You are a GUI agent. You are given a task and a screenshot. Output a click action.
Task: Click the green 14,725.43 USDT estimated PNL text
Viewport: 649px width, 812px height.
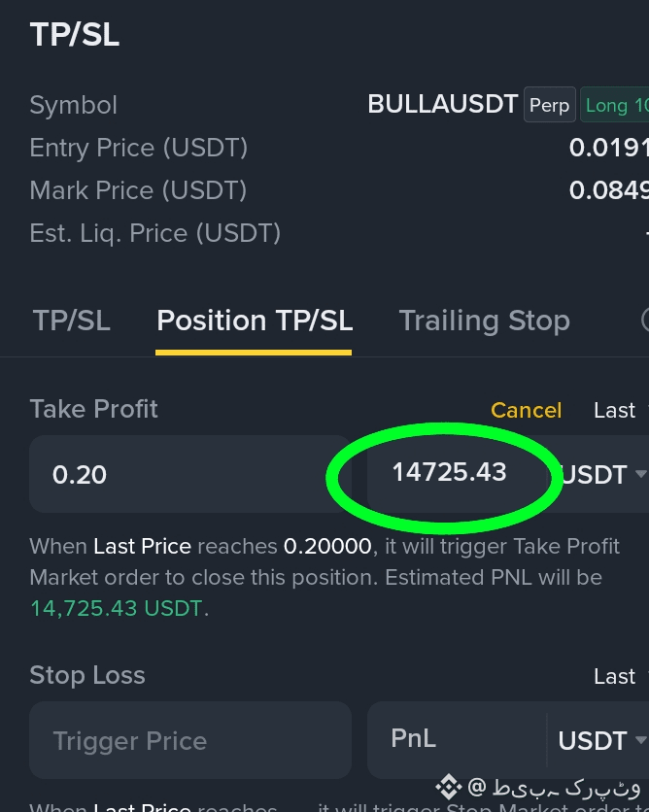116,608
